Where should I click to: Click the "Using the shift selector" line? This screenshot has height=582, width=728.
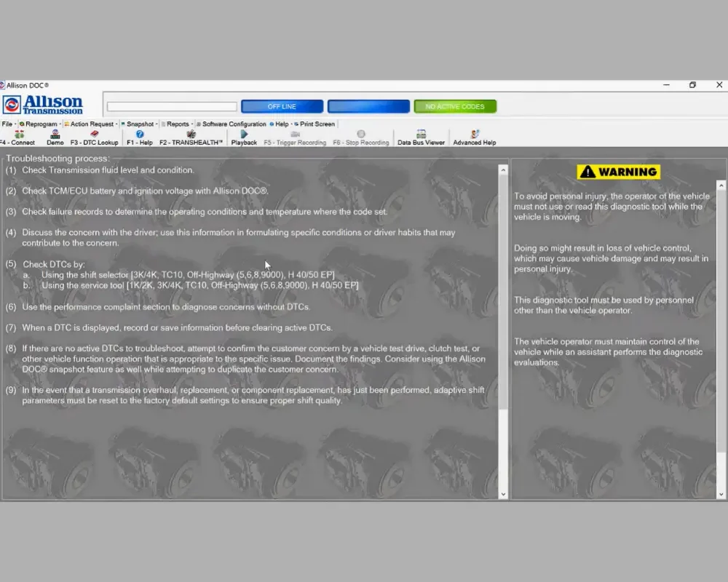pos(188,275)
